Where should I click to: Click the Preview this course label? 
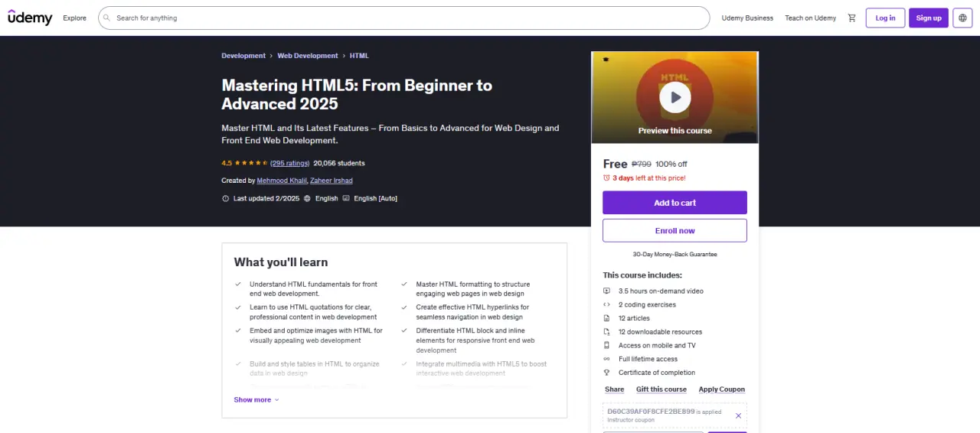pyautogui.click(x=675, y=131)
